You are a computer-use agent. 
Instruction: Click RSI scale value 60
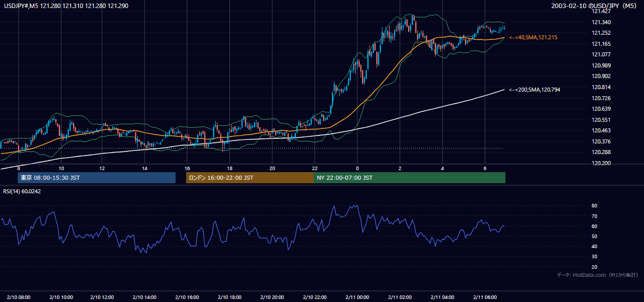[594, 226]
